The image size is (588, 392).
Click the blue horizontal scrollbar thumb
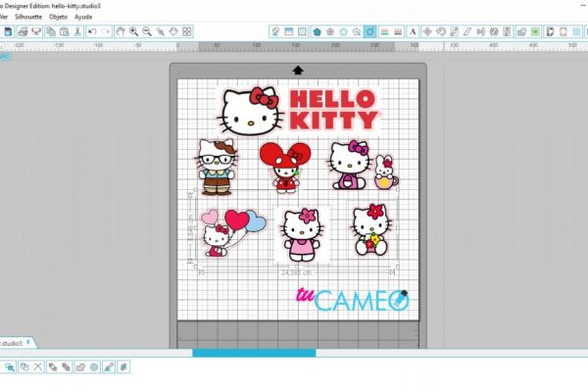coord(254,353)
